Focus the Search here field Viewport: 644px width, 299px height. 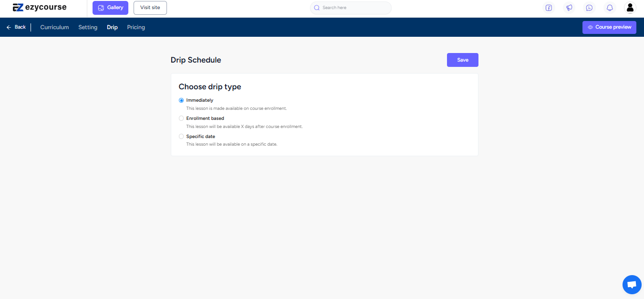coord(351,8)
